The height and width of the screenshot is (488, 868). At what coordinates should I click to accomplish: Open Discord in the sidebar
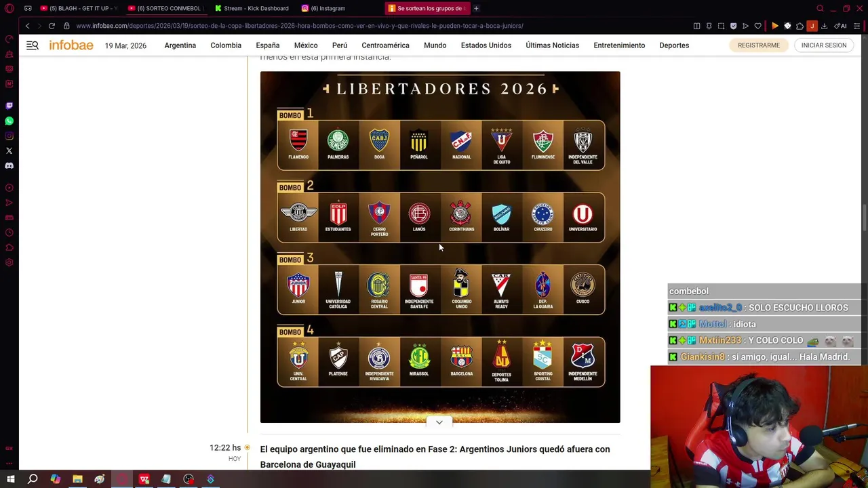pyautogui.click(x=9, y=165)
